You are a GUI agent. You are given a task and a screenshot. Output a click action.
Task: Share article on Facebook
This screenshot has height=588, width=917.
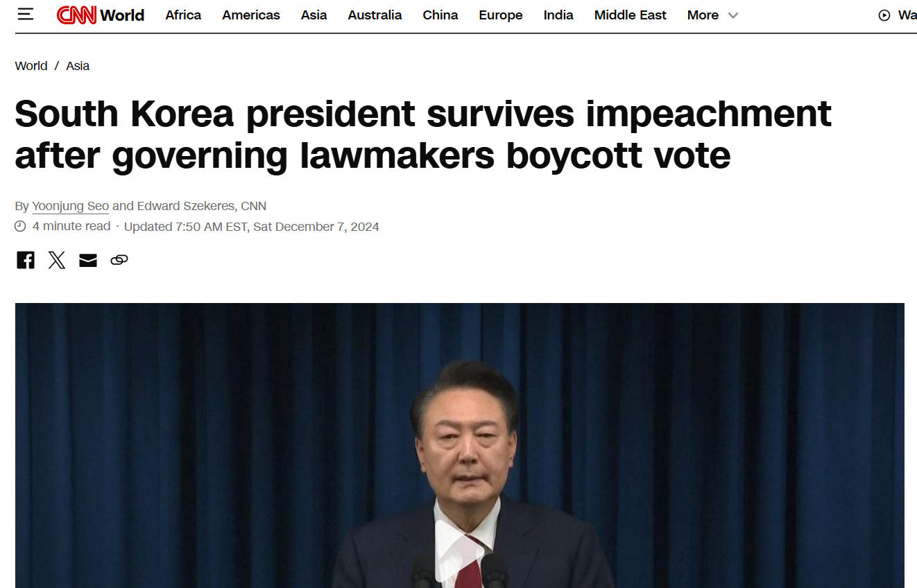click(x=26, y=260)
